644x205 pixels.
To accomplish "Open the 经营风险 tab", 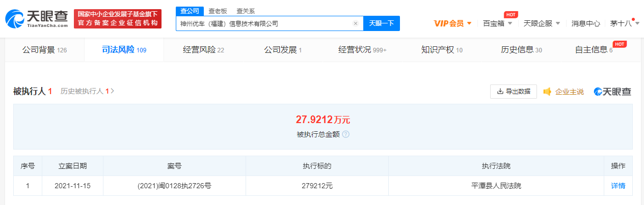I will click(203, 50).
